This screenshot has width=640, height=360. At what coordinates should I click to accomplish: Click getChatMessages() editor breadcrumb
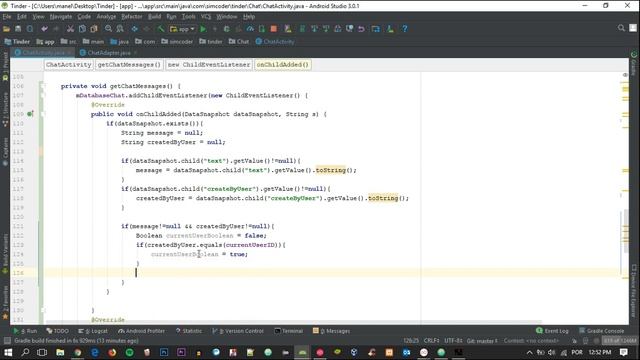click(129, 64)
